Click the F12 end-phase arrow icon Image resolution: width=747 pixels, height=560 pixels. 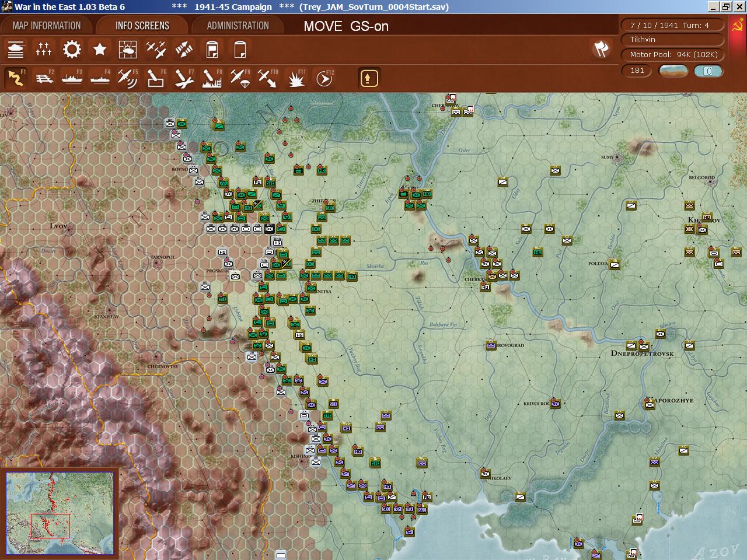pyautogui.click(x=324, y=78)
